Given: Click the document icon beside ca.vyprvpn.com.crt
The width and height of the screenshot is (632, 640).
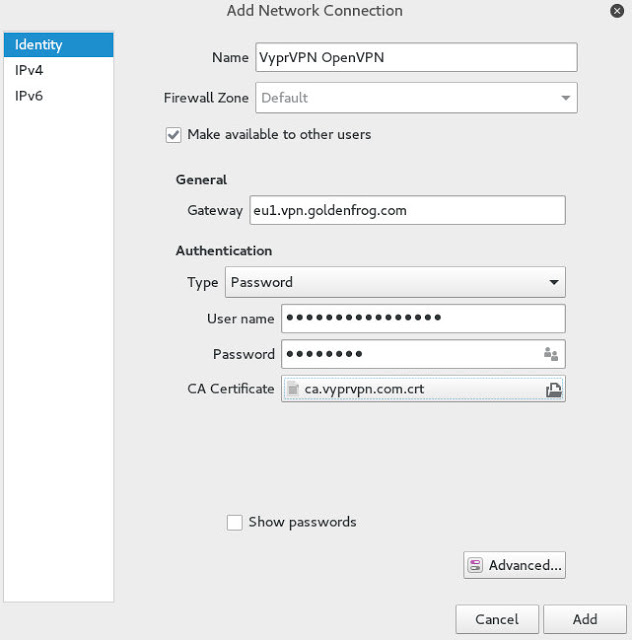Looking at the screenshot, I should point(293,389).
